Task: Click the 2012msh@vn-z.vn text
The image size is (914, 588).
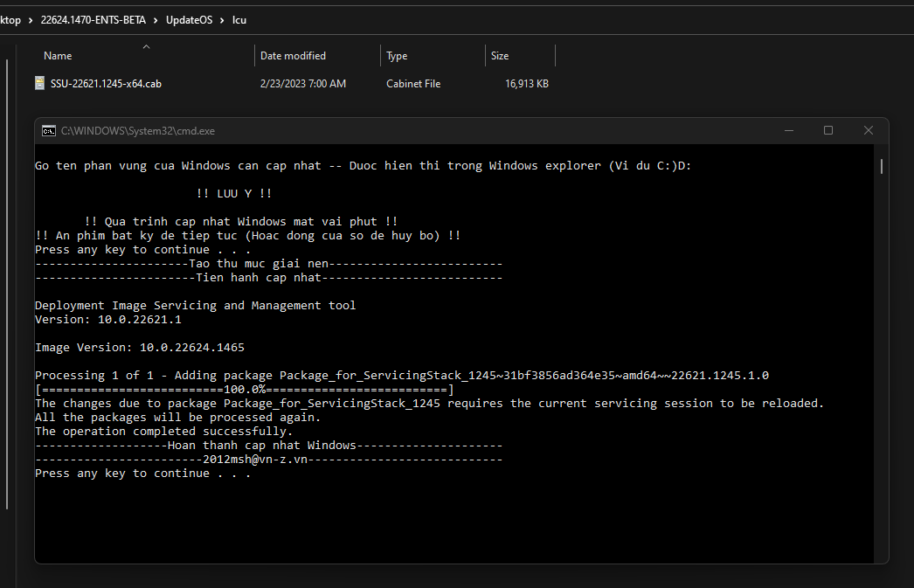Action: [255, 460]
